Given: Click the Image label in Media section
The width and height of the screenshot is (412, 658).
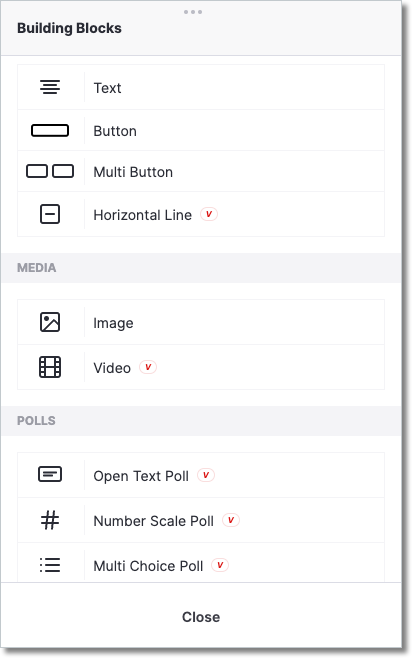Looking at the screenshot, I should 113,323.
